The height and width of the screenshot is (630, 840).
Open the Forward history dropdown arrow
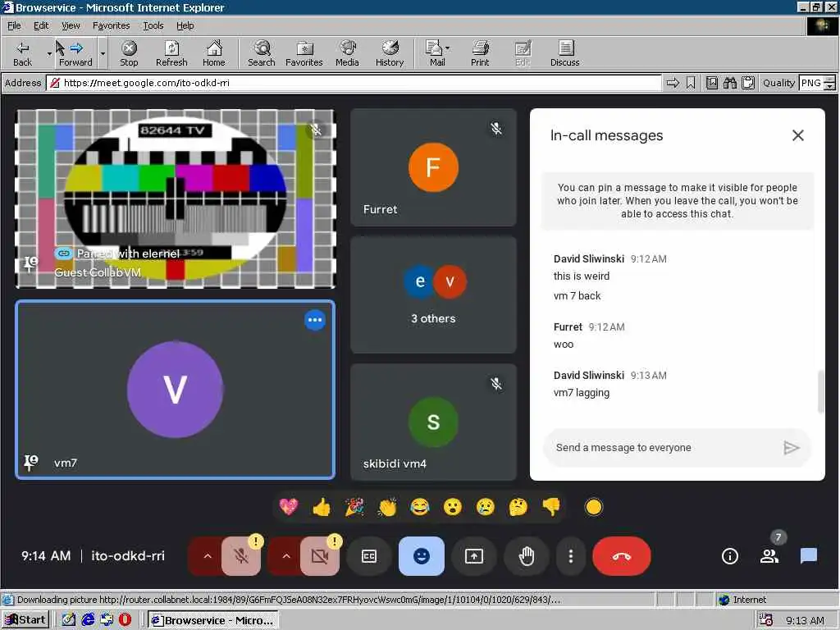103,53
